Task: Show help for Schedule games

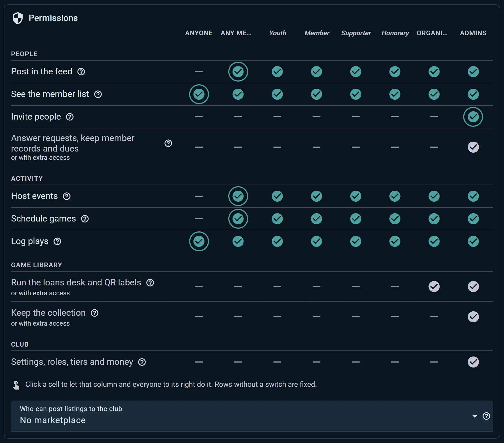Action: coord(85,219)
